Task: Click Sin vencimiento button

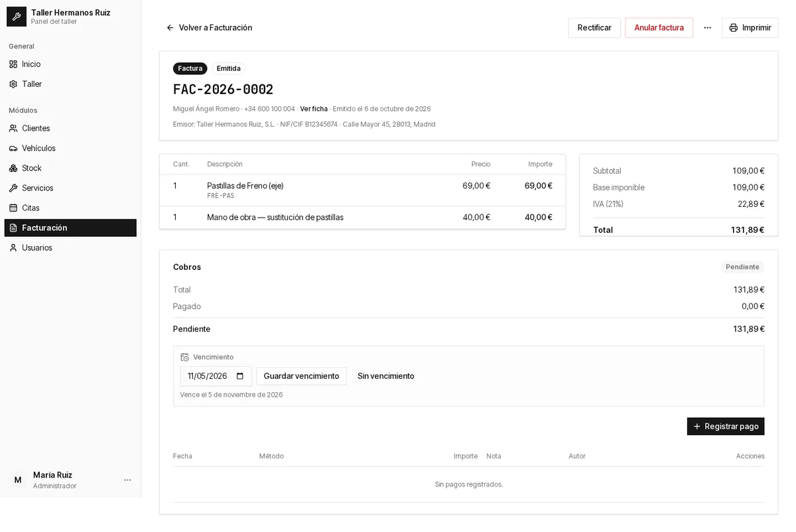Action: click(x=386, y=376)
